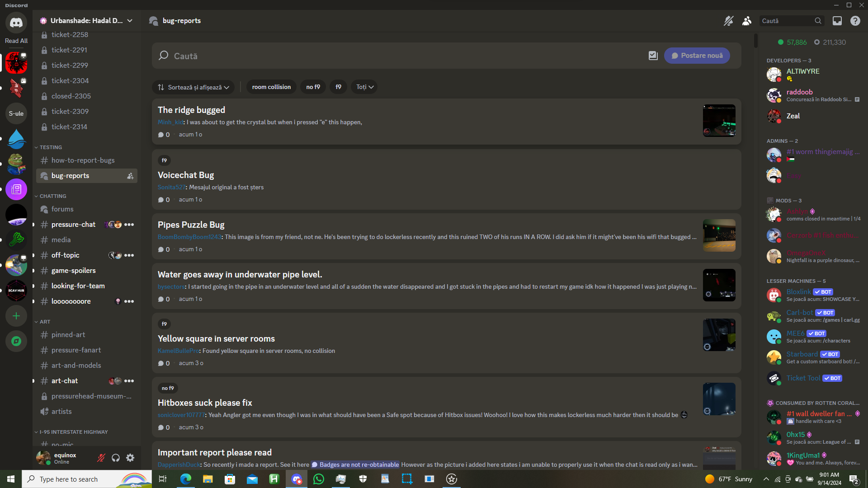Toggle the member list icon
Image resolution: width=868 pixels, height=488 pixels.
(747, 21)
